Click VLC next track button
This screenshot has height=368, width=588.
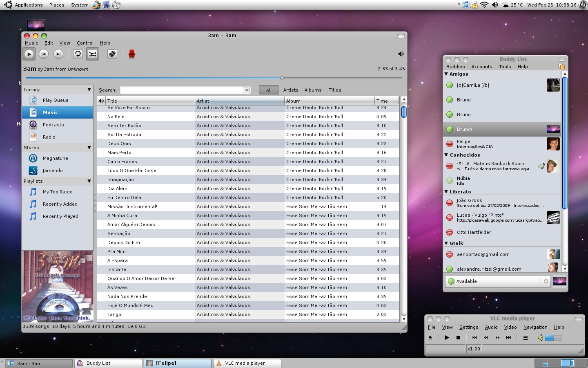coord(508,338)
